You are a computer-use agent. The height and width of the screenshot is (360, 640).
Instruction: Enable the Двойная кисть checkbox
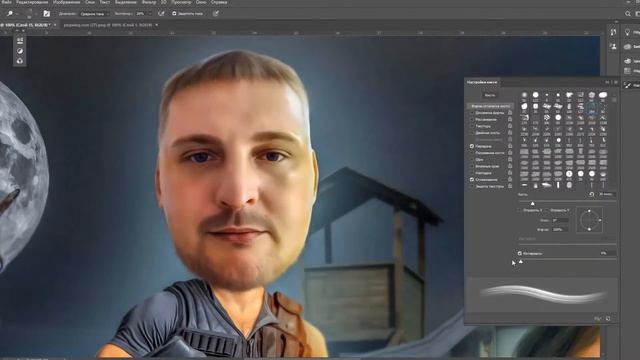coord(472,133)
